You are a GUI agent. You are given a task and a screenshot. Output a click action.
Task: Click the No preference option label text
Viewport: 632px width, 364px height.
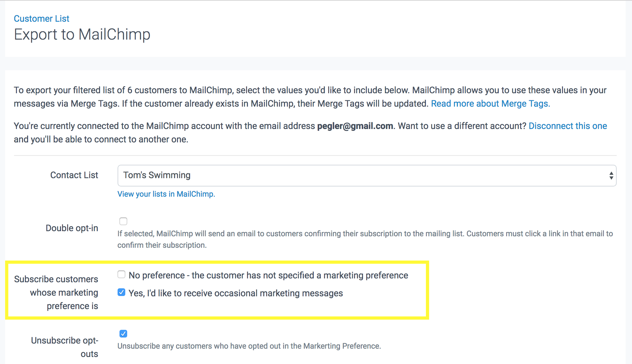[x=268, y=275]
